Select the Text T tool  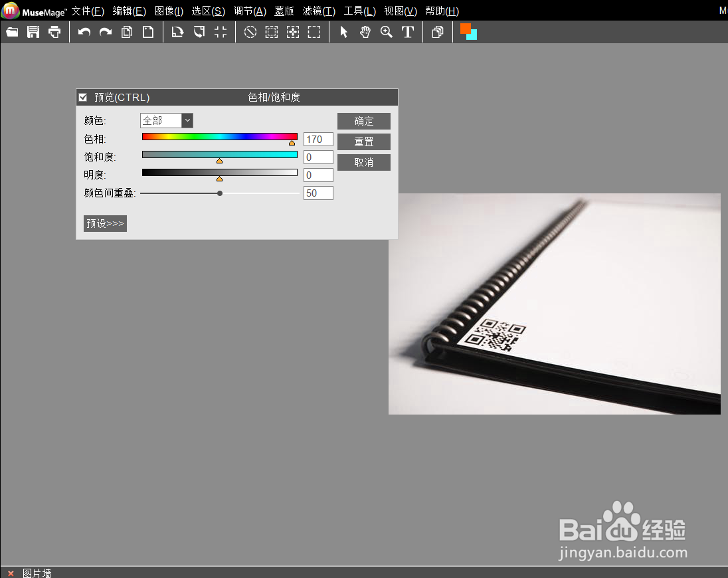click(x=408, y=32)
